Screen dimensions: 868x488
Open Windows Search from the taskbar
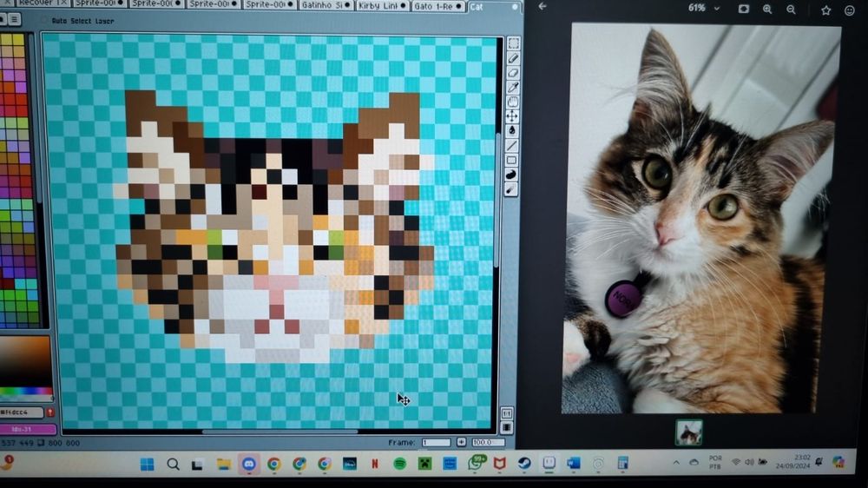point(173,465)
